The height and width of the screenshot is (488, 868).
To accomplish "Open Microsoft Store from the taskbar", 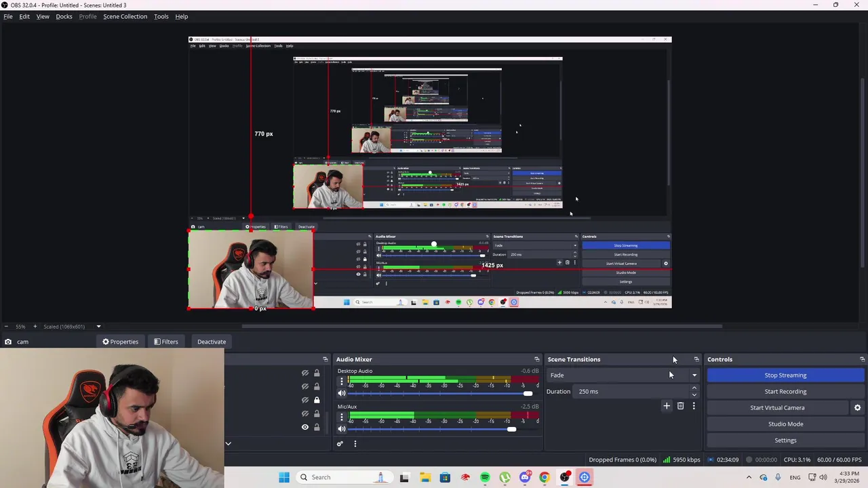I will pyautogui.click(x=445, y=477).
